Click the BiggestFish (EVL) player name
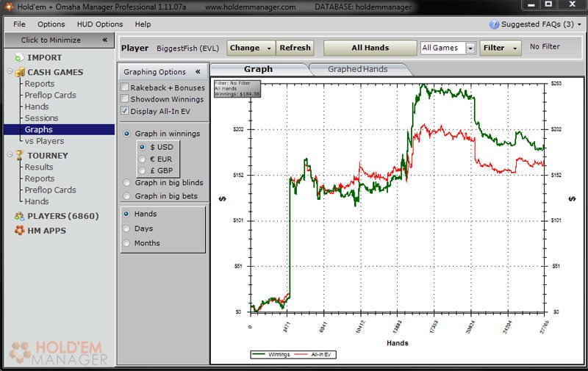This screenshot has height=371, width=588. click(x=187, y=48)
